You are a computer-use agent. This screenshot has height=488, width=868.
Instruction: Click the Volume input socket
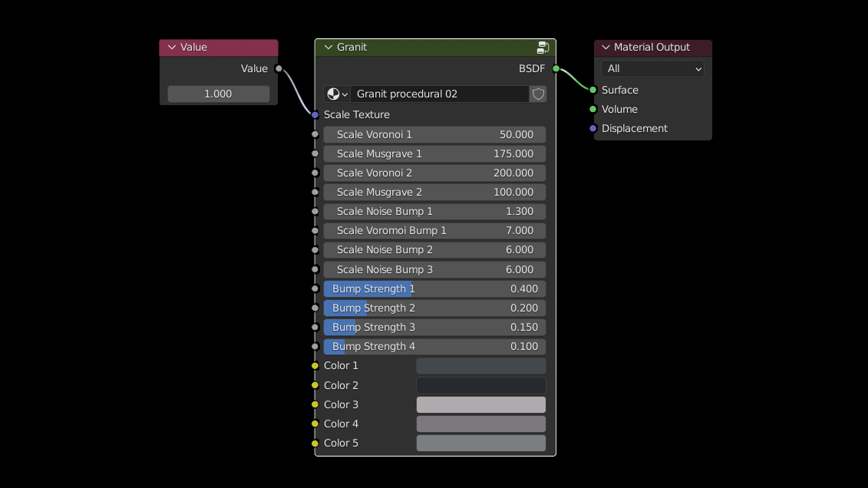coord(592,109)
